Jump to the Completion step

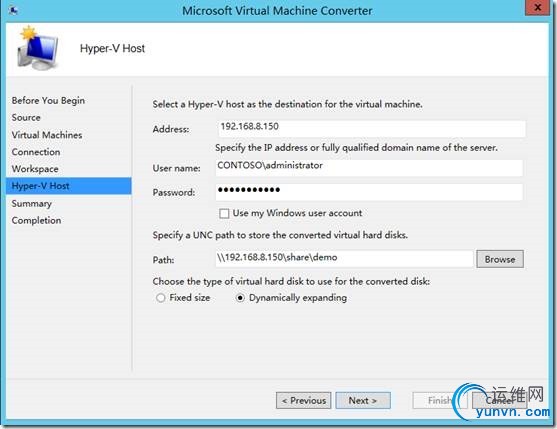pos(36,221)
